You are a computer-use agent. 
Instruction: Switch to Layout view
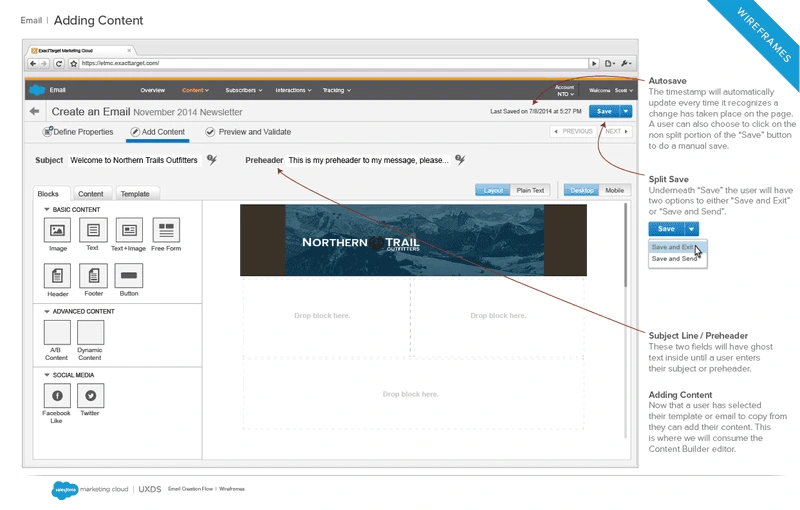[493, 190]
